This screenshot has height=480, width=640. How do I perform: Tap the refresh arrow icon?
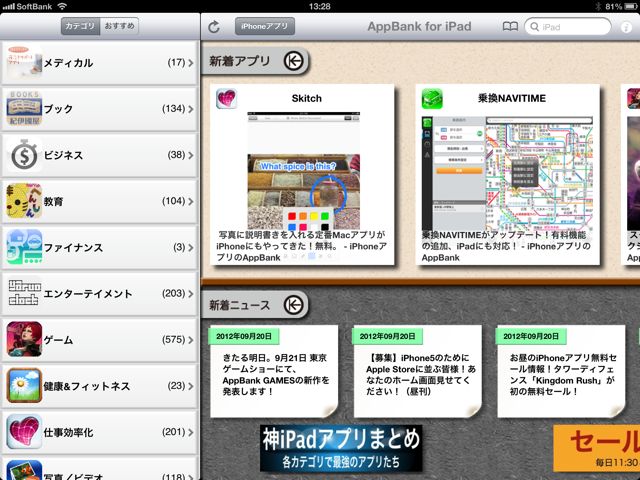214,27
